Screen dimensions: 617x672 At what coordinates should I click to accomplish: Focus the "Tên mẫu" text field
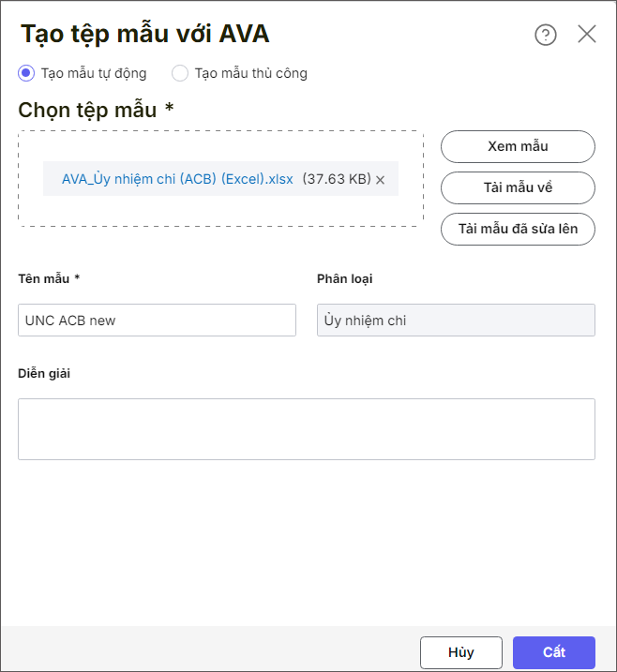(157, 321)
